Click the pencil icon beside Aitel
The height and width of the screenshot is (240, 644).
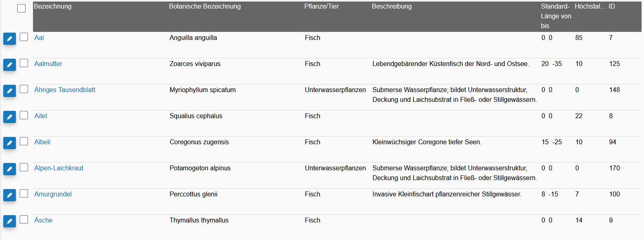pyautogui.click(x=9, y=117)
